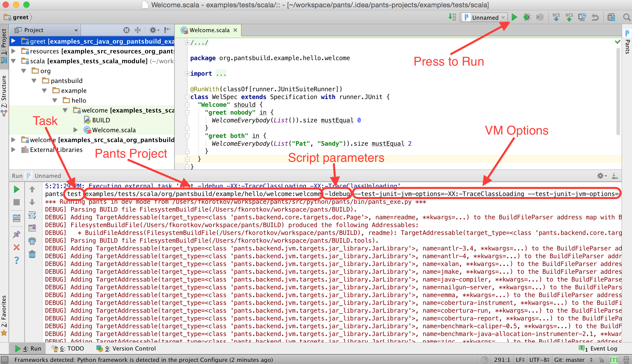Click the VCS Update Project icon

[x=556, y=17]
